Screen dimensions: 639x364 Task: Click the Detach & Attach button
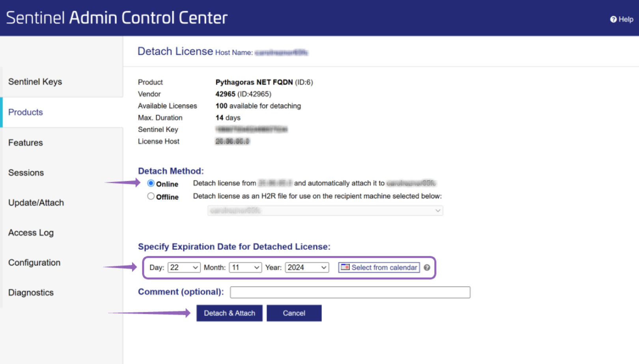230,313
